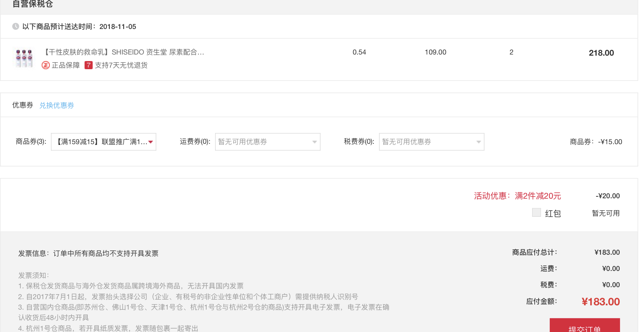Expand the 运费券 shipping coupon dropdown
This screenshot has height=332, width=644.
[x=268, y=142]
